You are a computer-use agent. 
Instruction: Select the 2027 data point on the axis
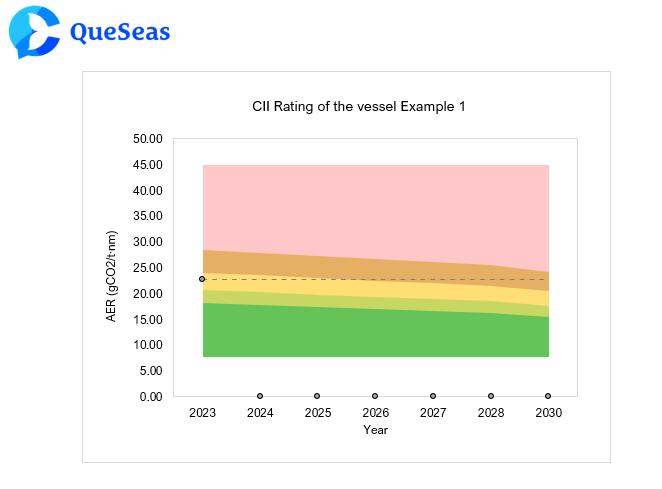pyautogui.click(x=433, y=396)
